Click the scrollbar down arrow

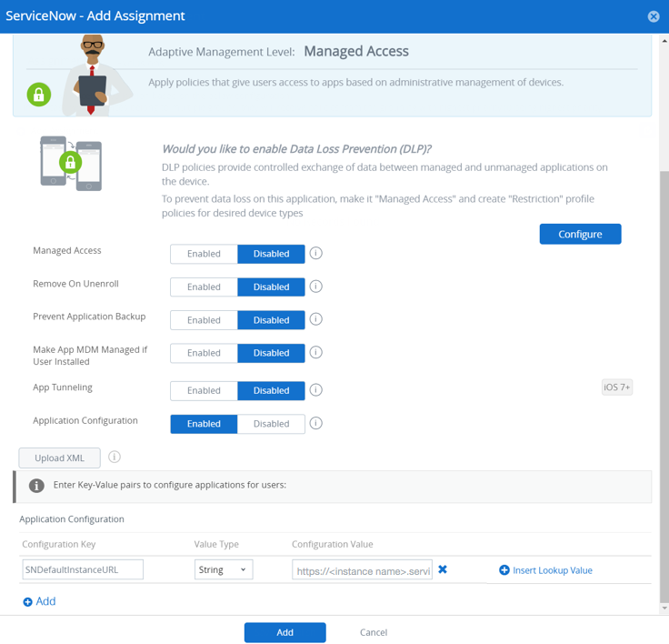(x=664, y=609)
